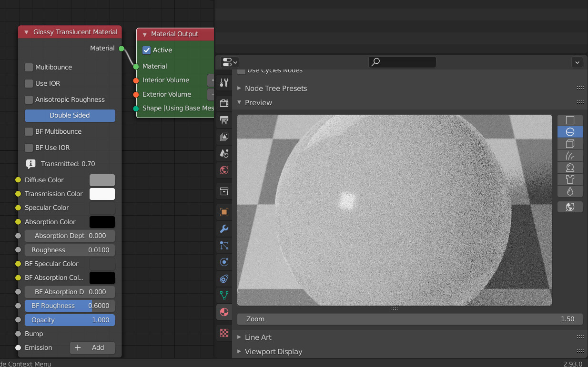The height and width of the screenshot is (367, 588).
Task: Open the Material properties tab
Action: [x=224, y=312]
